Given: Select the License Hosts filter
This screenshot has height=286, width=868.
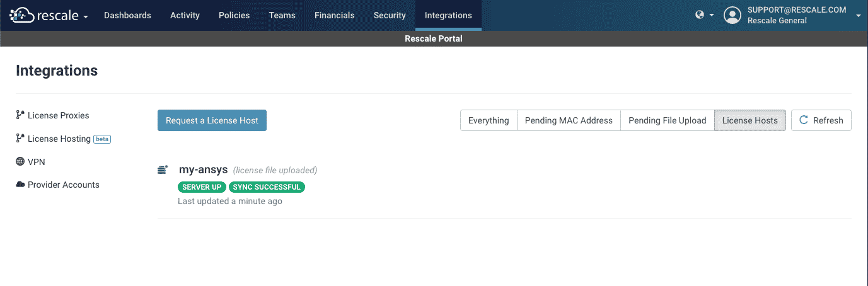Looking at the screenshot, I should pos(750,120).
